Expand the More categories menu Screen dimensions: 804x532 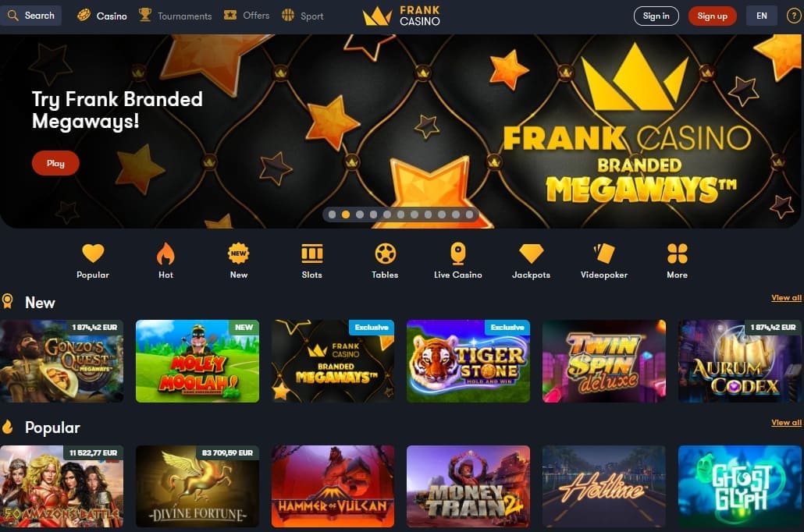(678, 261)
